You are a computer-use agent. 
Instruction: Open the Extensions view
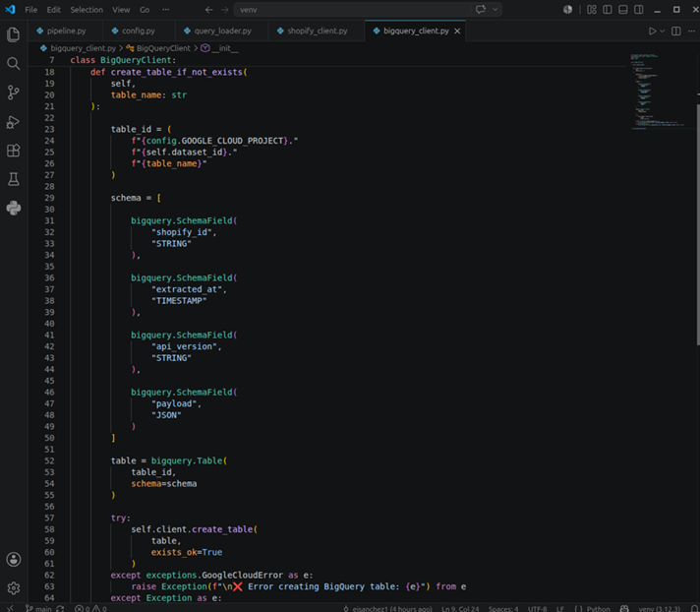coord(14,151)
